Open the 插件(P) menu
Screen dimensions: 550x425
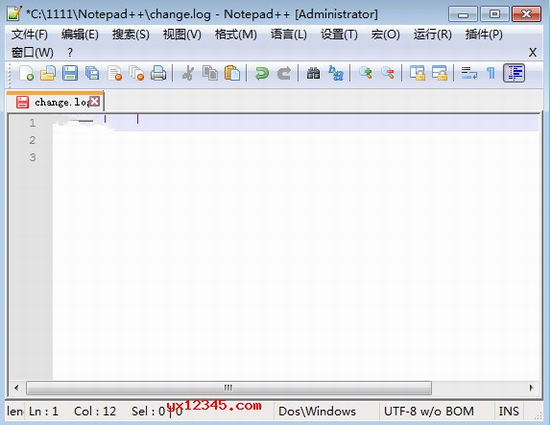484,34
